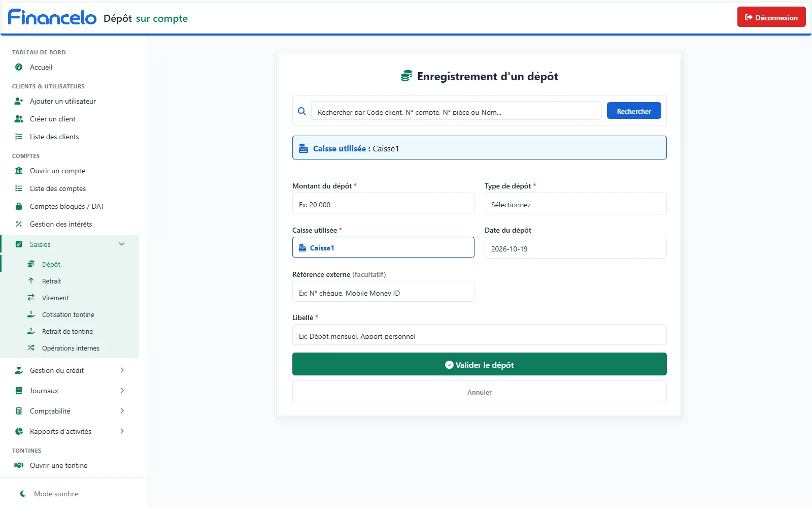
Task: Click the Date du dépôt field
Action: pos(576,248)
